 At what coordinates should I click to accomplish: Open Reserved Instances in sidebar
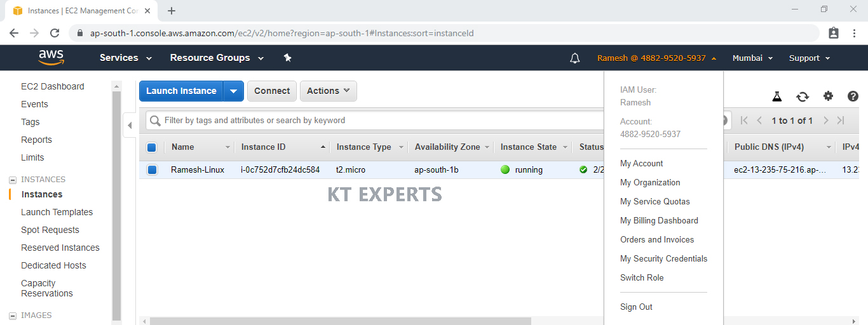pos(60,248)
